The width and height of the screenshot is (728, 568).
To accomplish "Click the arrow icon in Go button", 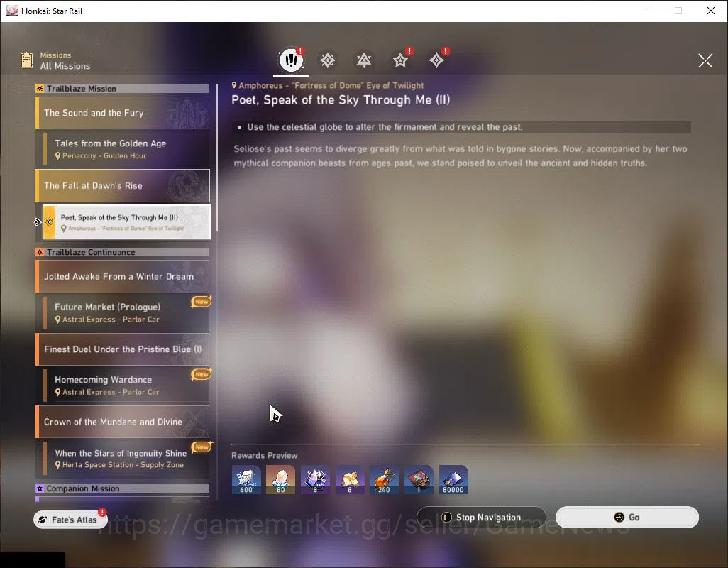I will [619, 518].
